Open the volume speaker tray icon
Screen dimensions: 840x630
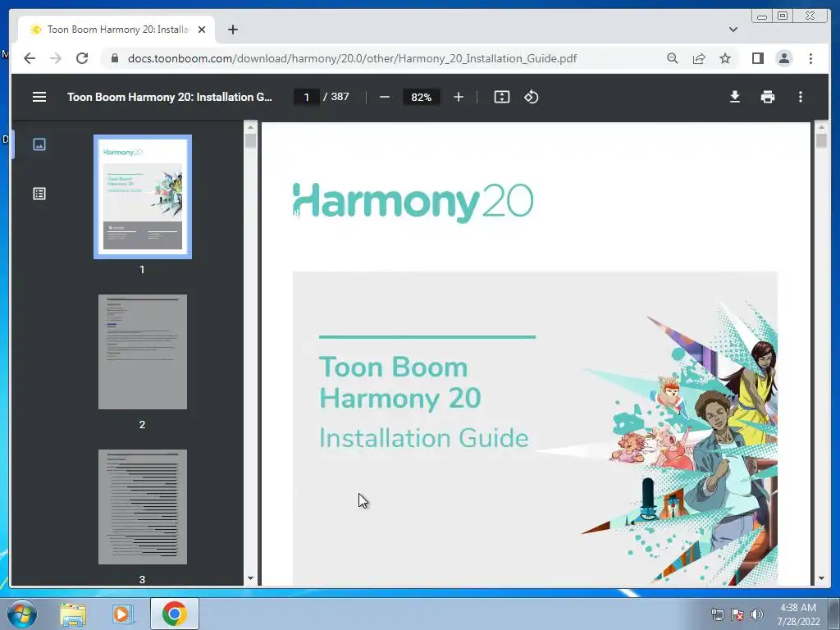coord(756,614)
